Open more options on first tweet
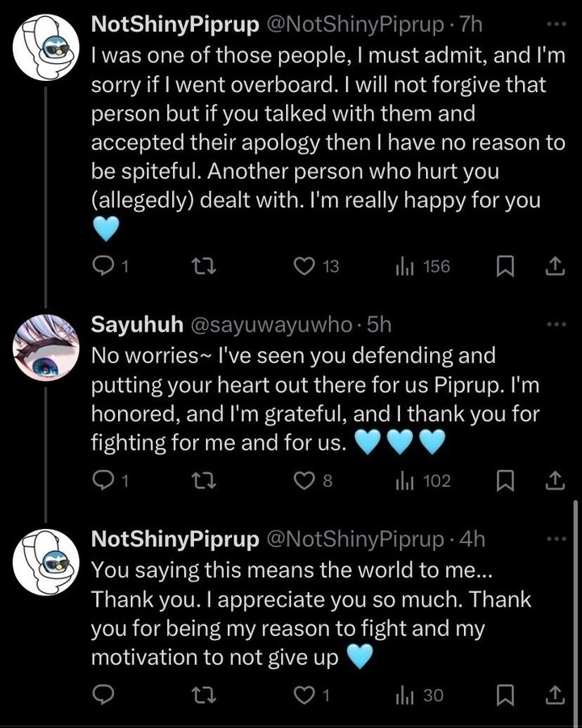The image size is (582, 728). (556, 24)
